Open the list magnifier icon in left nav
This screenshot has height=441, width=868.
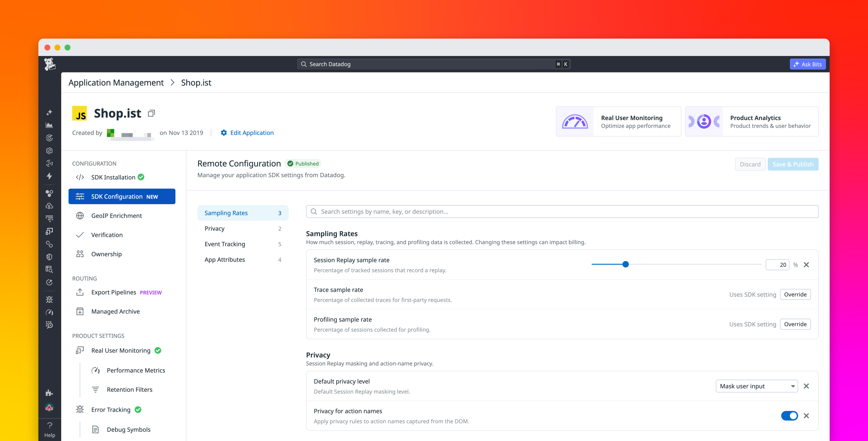point(49,325)
